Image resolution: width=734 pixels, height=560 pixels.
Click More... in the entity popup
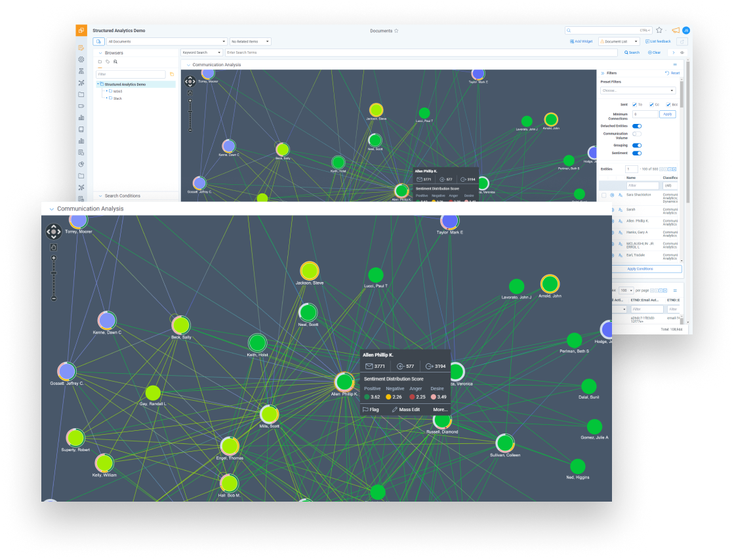click(440, 409)
